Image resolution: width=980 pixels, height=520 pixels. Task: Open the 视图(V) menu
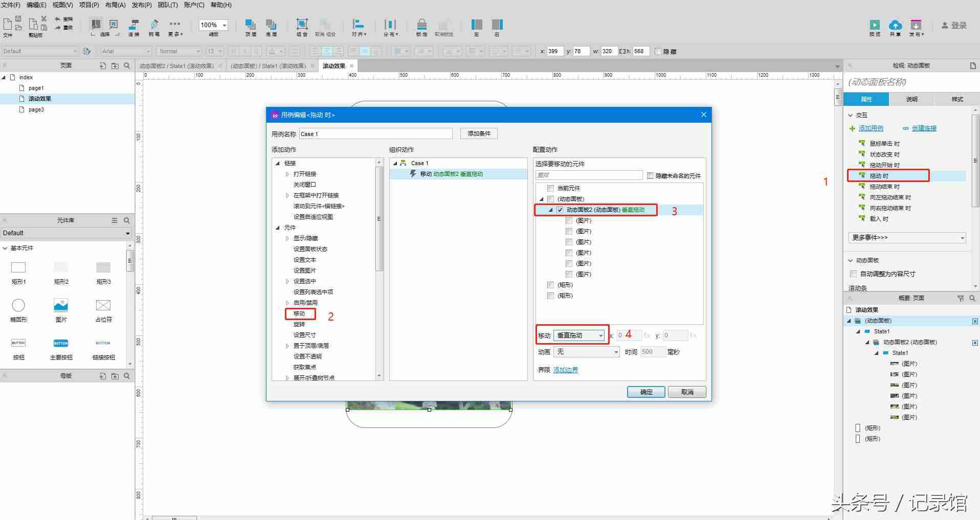point(62,5)
